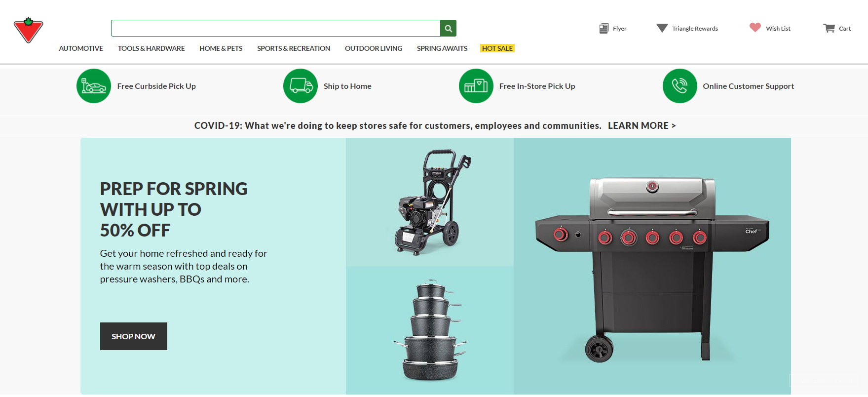Select the Free In-Store Pick Up icon
The height and width of the screenshot is (397, 868).
point(476,86)
